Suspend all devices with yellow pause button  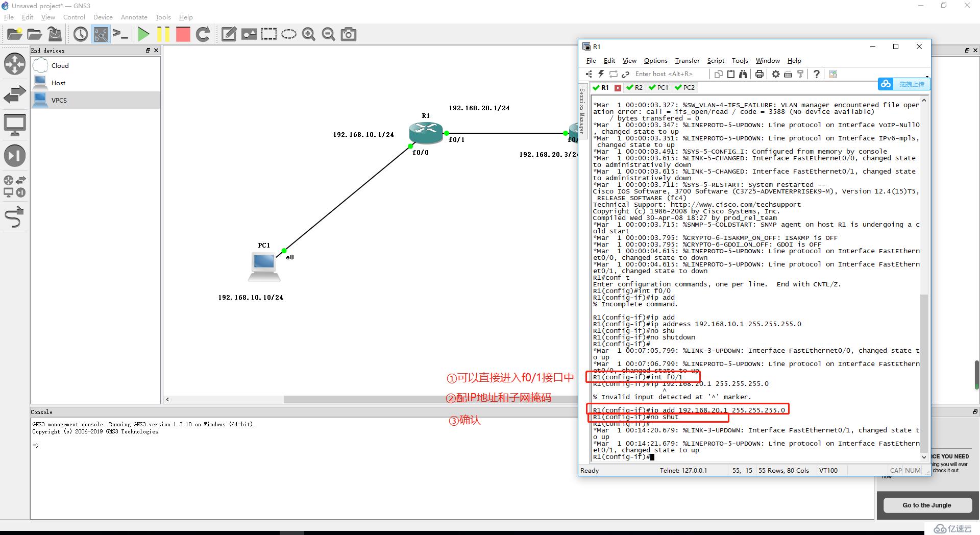click(x=163, y=34)
